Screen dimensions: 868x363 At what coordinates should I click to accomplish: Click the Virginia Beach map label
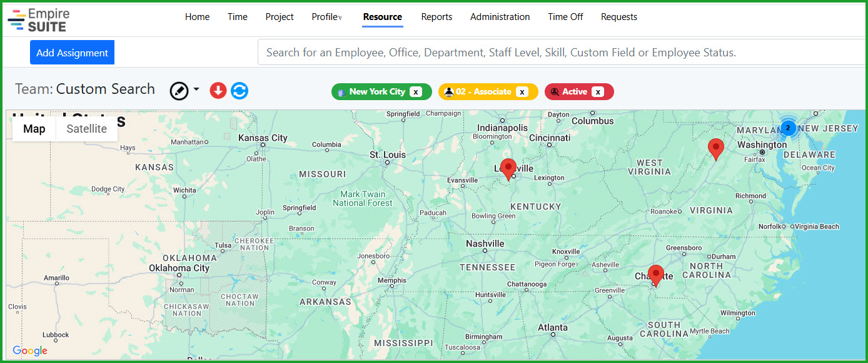pos(818,227)
